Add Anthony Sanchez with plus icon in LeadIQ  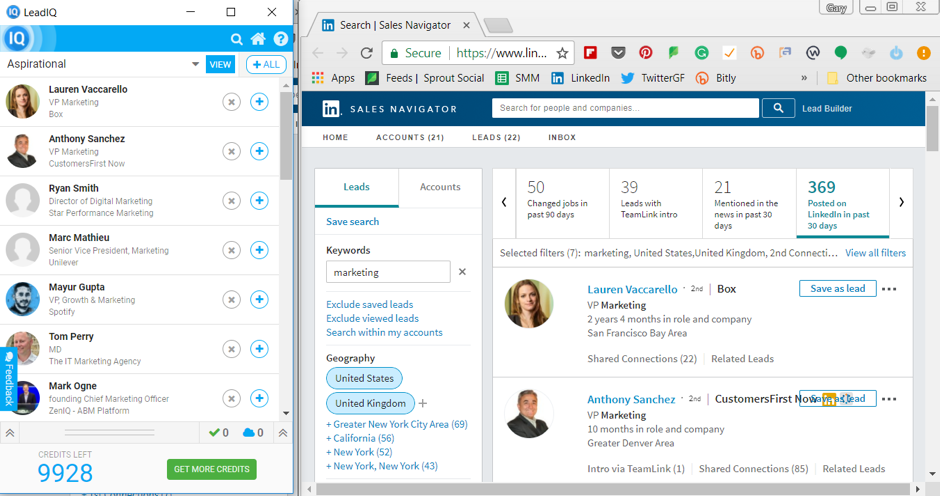click(259, 151)
